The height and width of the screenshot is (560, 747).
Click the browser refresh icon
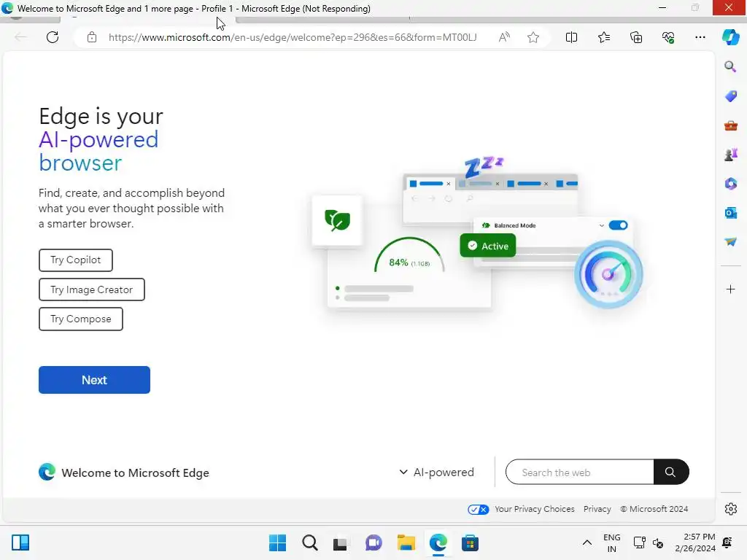click(x=53, y=37)
